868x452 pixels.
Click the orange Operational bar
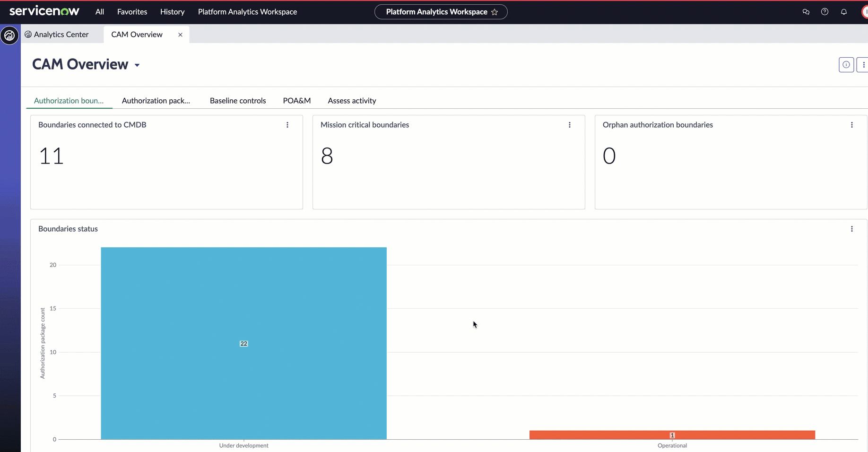(x=672, y=435)
